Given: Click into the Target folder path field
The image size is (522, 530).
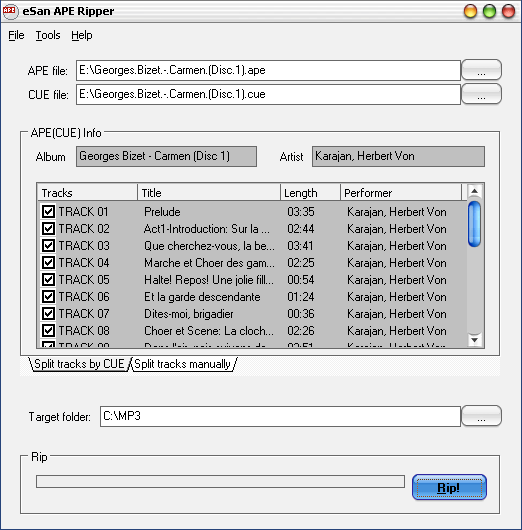Looking at the screenshot, I should pos(280,416).
